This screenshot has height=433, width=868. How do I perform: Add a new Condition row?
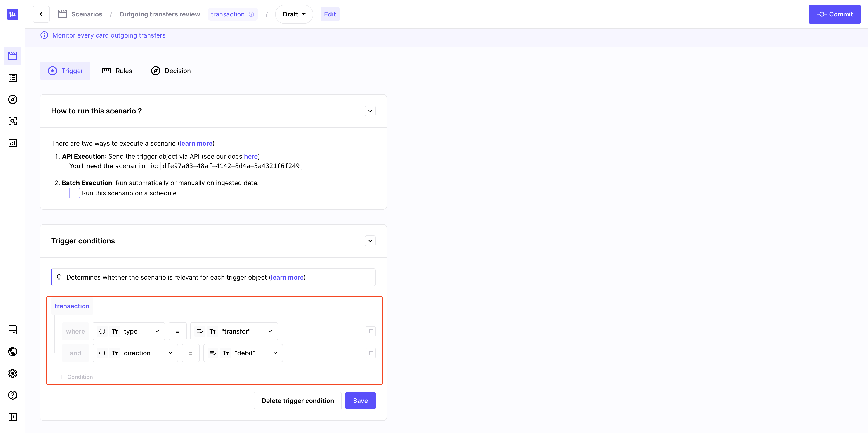coord(76,377)
